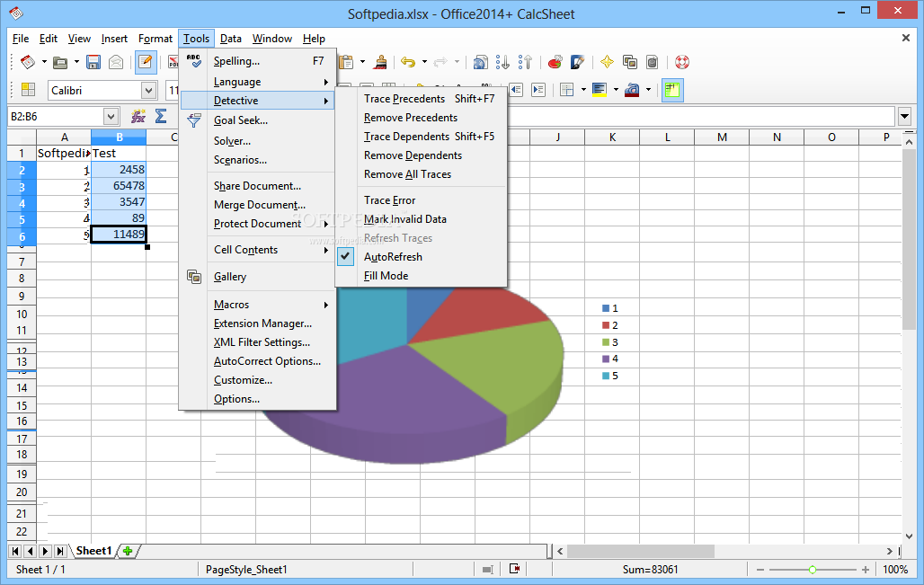Open the dropdown next to New document
This screenshot has height=585, width=924.
click(x=44, y=62)
